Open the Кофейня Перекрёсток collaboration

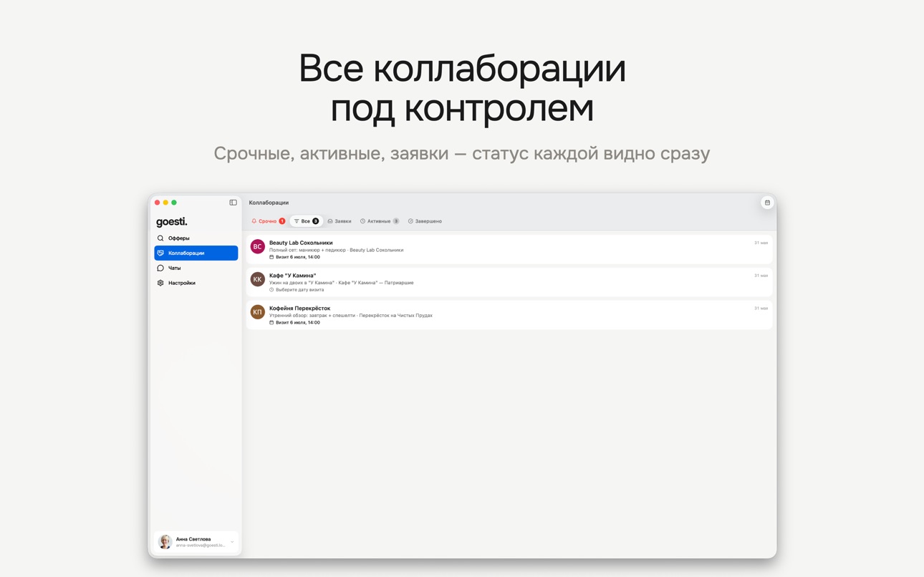(x=509, y=315)
